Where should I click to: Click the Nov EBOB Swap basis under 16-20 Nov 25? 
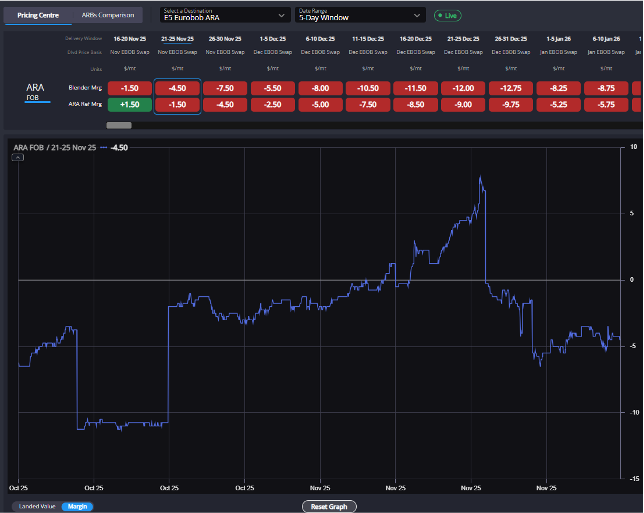130,52
